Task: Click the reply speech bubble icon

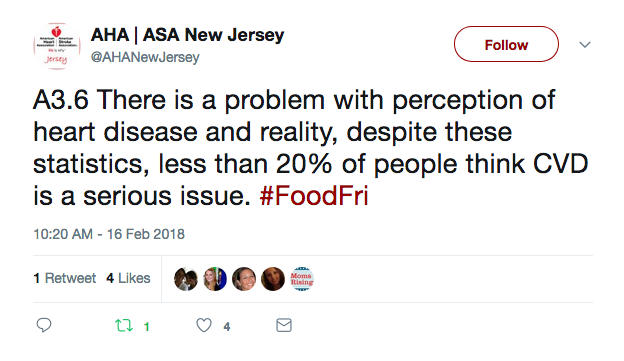Action: click(x=44, y=325)
